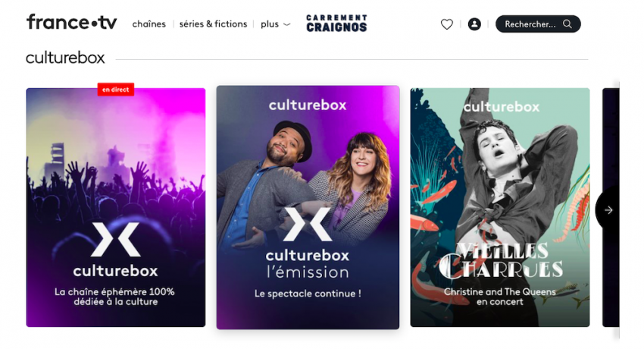Click the chevron beside plus

coord(287,25)
